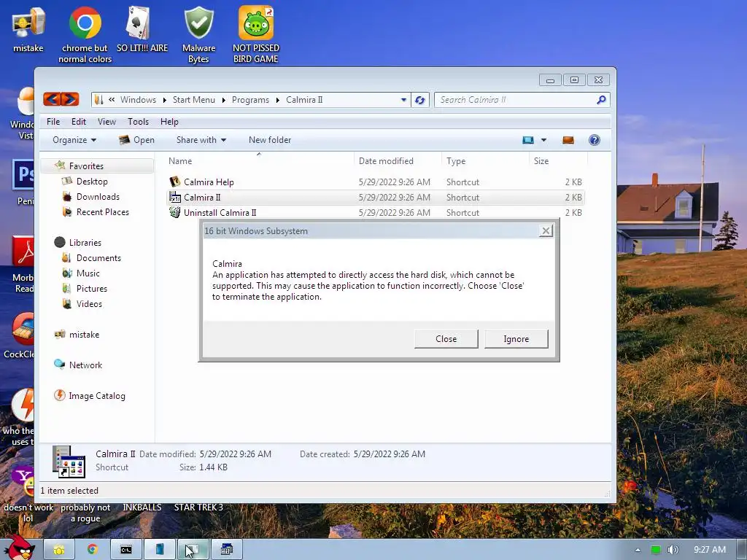Click Start Menu in the address breadcrumb
Image resolution: width=747 pixels, height=560 pixels.
(x=194, y=99)
